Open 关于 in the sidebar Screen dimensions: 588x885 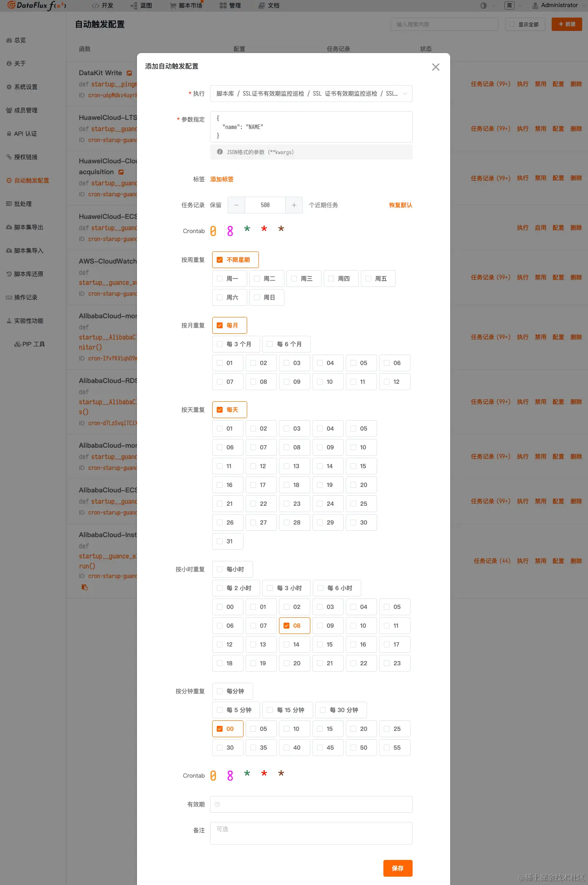click(x=16, y=63)
